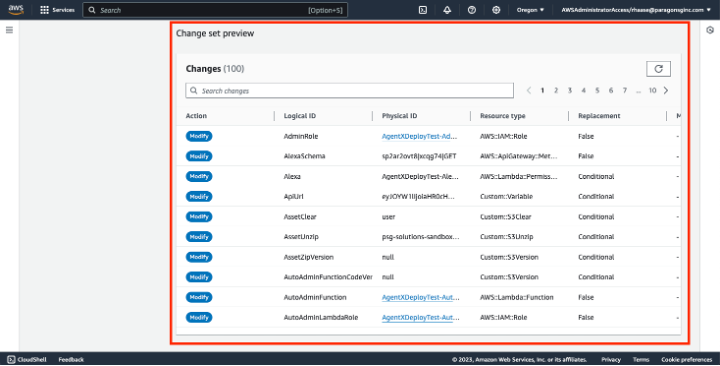Click the AWS::Lambda::Function resource type cell
Screen dimensions: 720x366
(517, 297)
